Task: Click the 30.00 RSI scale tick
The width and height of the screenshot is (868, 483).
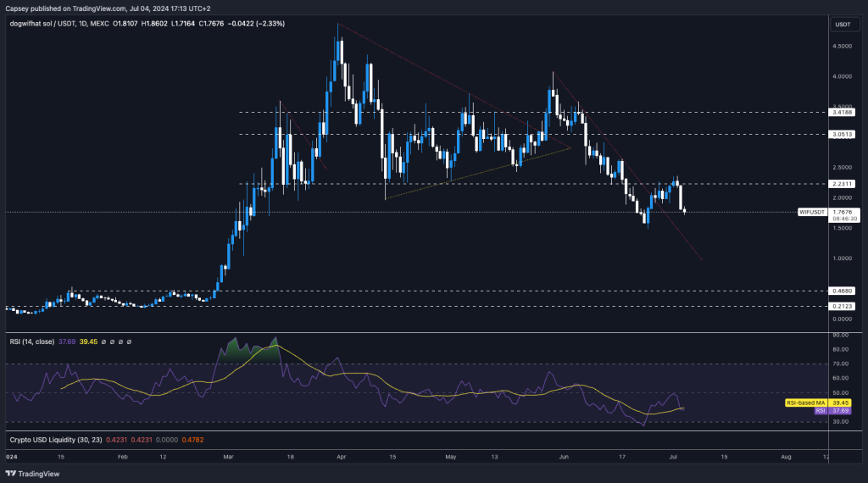Action: [840, 422]
